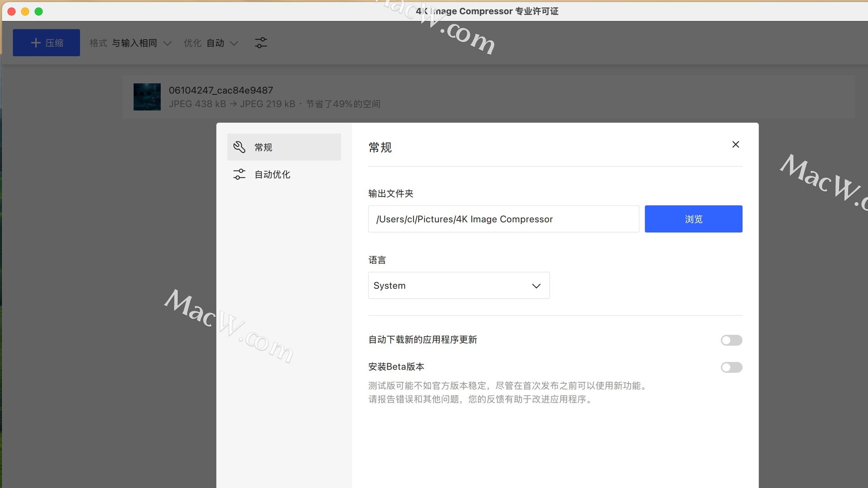Click the JPEG 438 kB compression info text
Image resolution: width=868 pixels, height=488 pixels.
coord(274,104)
